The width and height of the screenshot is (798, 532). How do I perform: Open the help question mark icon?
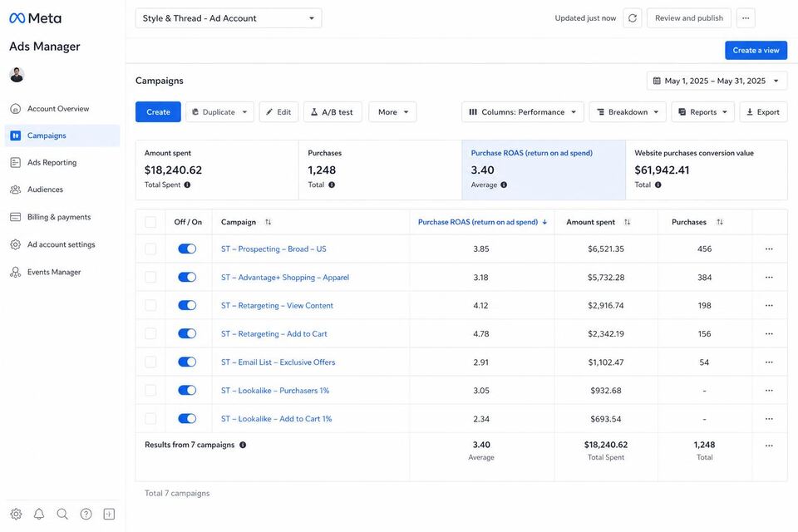point(86,514)
